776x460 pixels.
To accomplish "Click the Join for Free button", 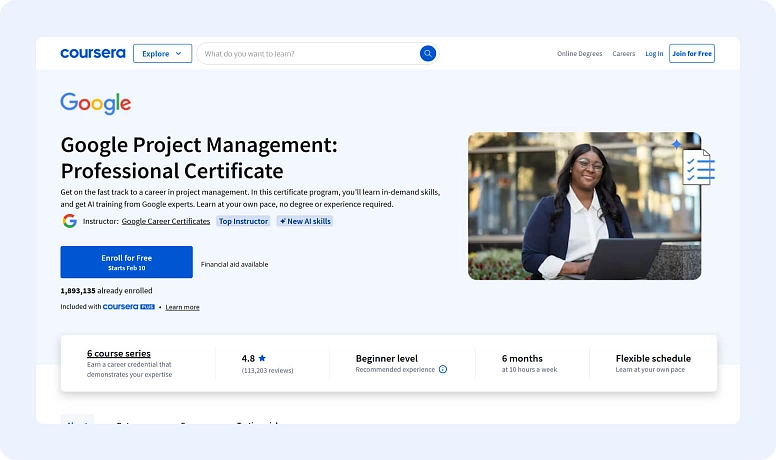I will pyautogui.click(x=692, y=53).
